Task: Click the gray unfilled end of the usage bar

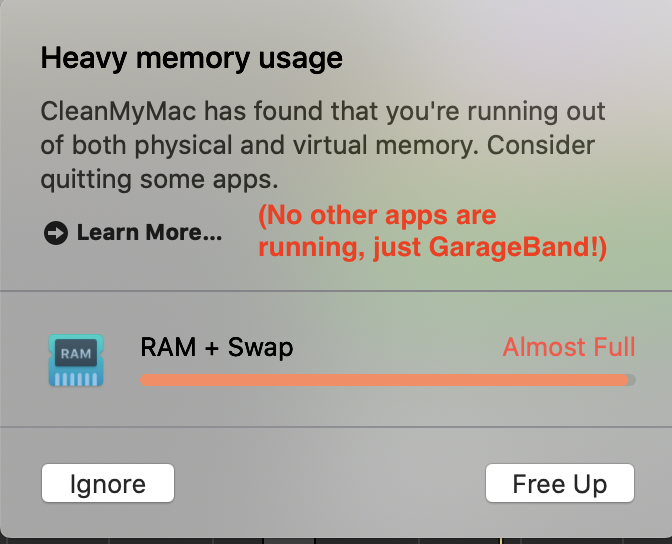Action: 632,380
